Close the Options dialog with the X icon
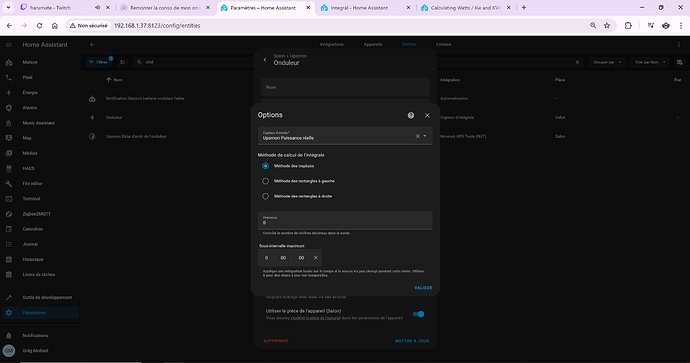The height and width of the screenshot is (363, 690). (x=427, y=115)
